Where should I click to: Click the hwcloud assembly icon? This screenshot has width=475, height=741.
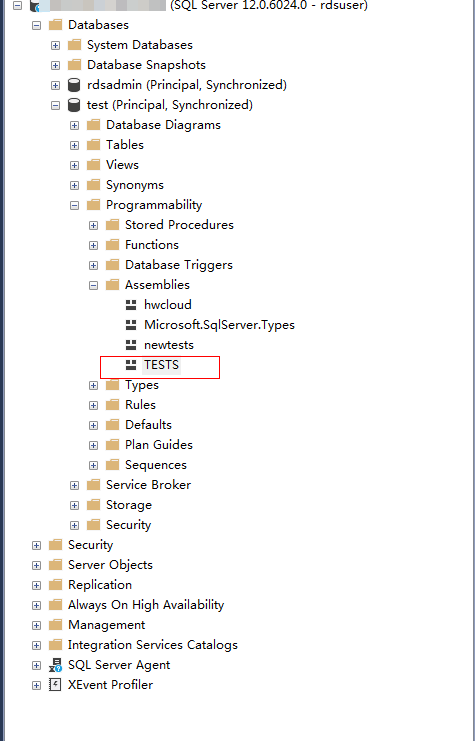(x=131, y=305)
